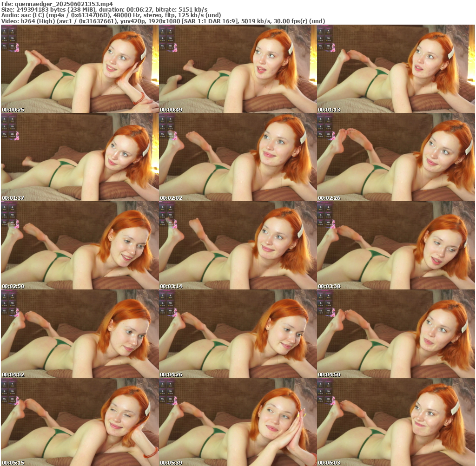Click the 'Audio: aac (LC)' info line
This screenshot has width=476, height=466.
pos(111,15)
